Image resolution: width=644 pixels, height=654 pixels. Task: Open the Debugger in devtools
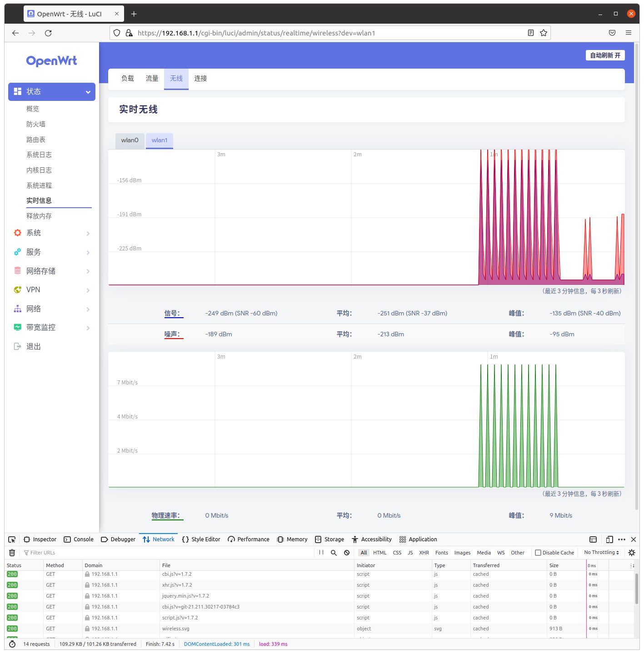click(x=118, y=539)
